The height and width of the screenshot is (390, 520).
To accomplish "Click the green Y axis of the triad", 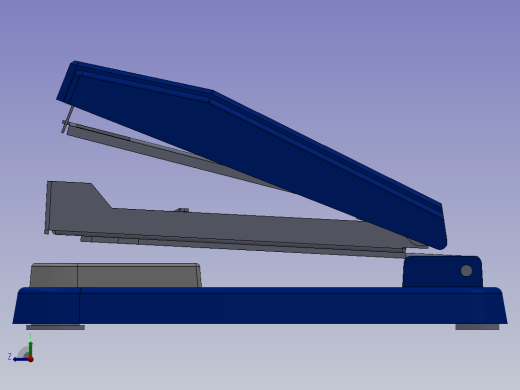I will click(x=31, y=348).
